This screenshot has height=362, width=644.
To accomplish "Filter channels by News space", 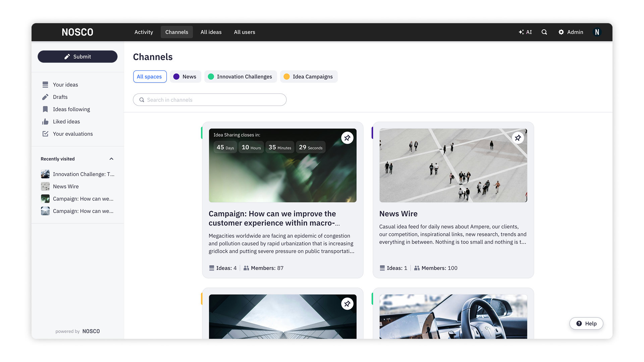I will 185,77.
